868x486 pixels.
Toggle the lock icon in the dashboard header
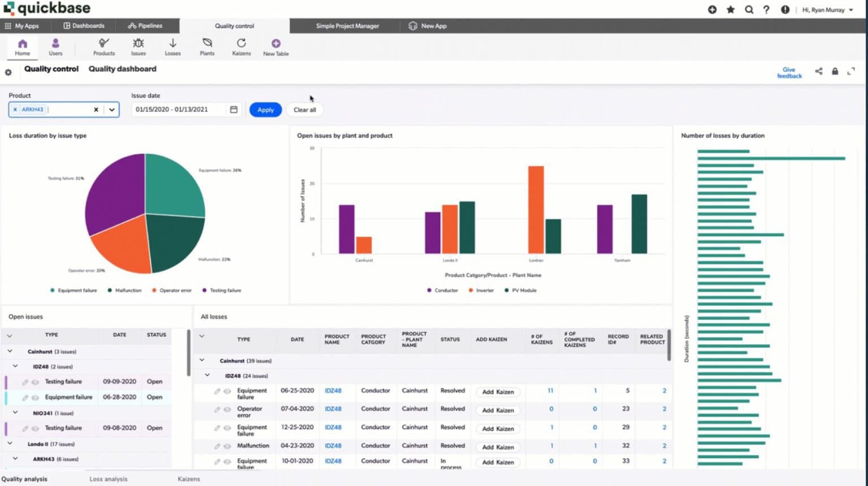tap(835, 71)
